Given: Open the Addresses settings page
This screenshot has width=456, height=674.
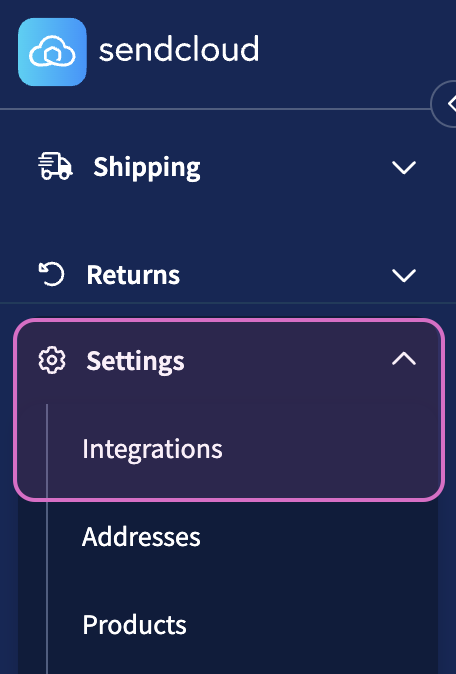Looking at the screenshot, I should (141, 537).
